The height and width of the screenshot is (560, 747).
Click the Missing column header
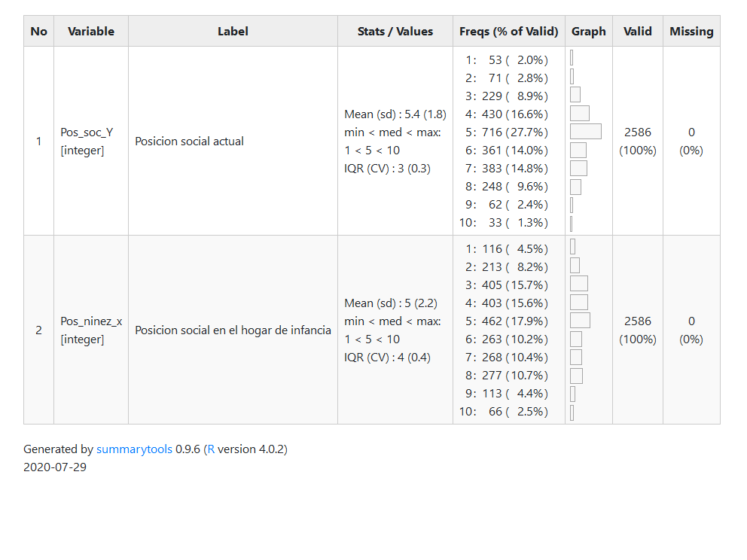click(x=691, y=32)
